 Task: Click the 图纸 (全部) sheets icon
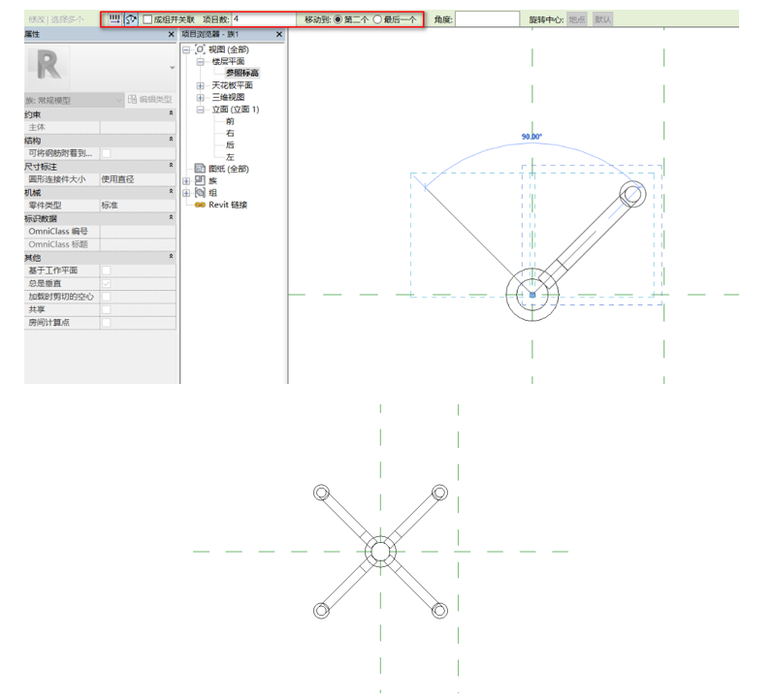coord(200,169)
